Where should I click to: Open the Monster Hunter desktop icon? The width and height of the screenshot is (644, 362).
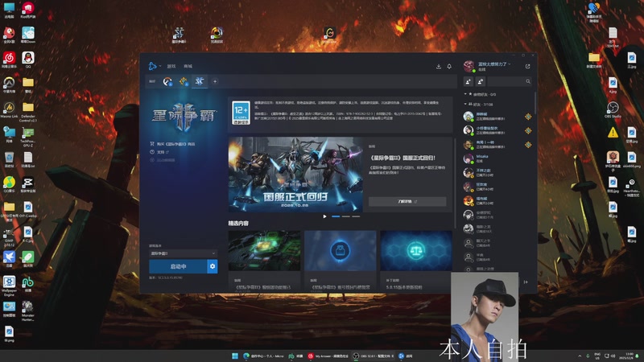[x=28, y=311]
